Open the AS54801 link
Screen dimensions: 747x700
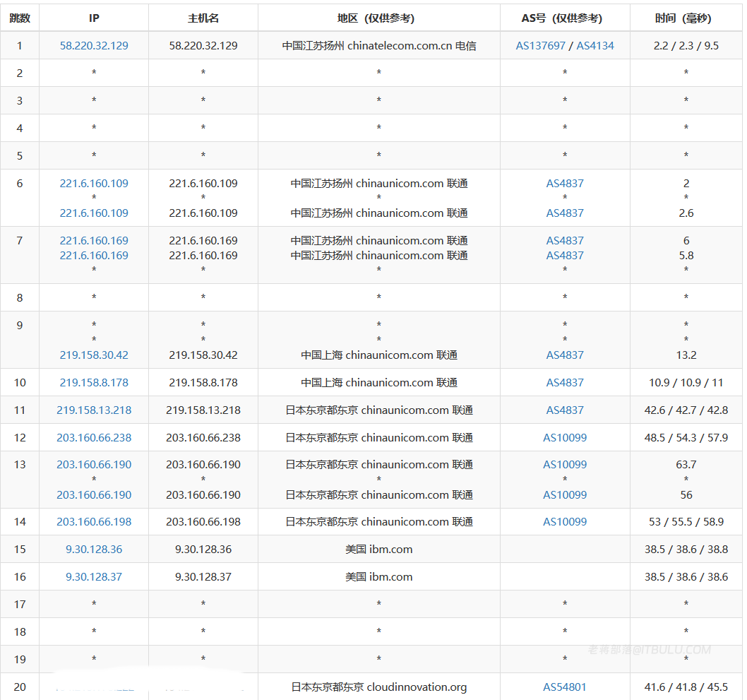[565, 687]
